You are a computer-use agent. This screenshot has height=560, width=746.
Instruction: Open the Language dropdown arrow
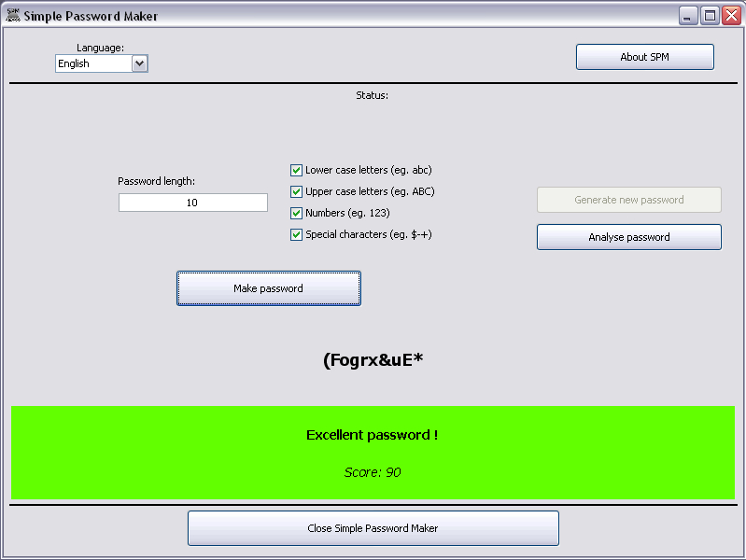(139, 63)
